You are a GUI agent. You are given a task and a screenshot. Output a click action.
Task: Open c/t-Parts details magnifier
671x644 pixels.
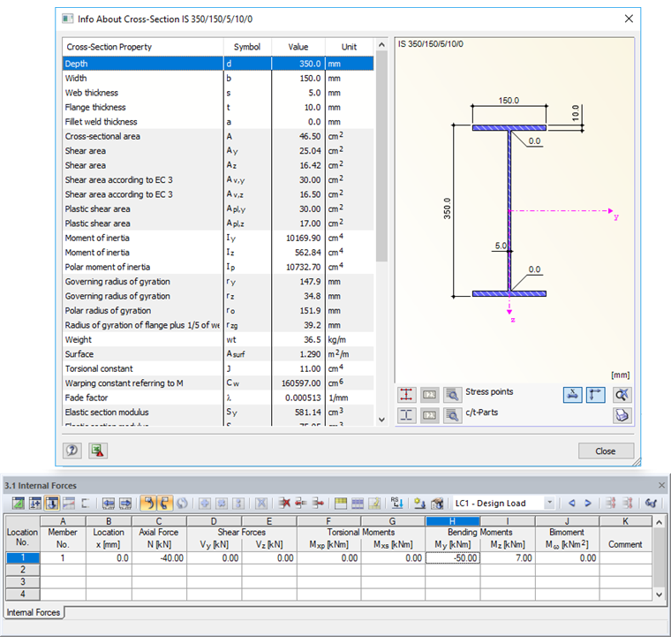452,415
